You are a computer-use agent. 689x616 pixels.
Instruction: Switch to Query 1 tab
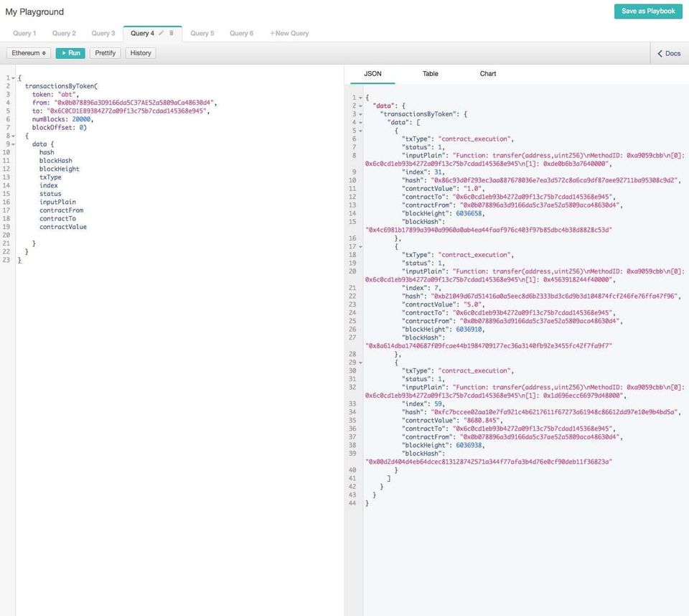click(x=24, y=33)
